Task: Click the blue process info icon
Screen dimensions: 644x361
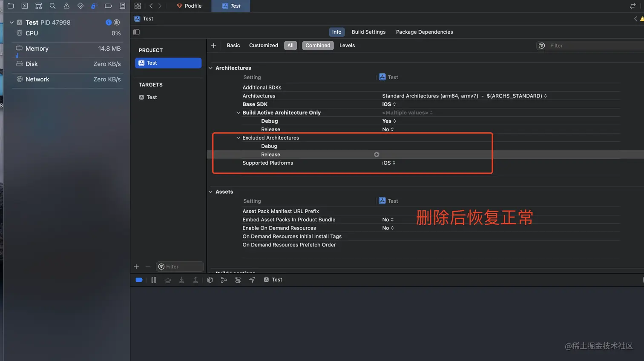Action: click(109, 23)
